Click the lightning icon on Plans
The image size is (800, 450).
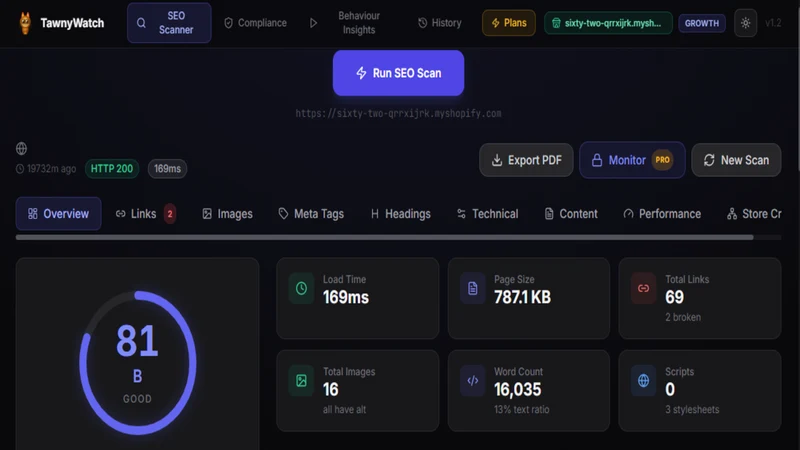(495, 23)
